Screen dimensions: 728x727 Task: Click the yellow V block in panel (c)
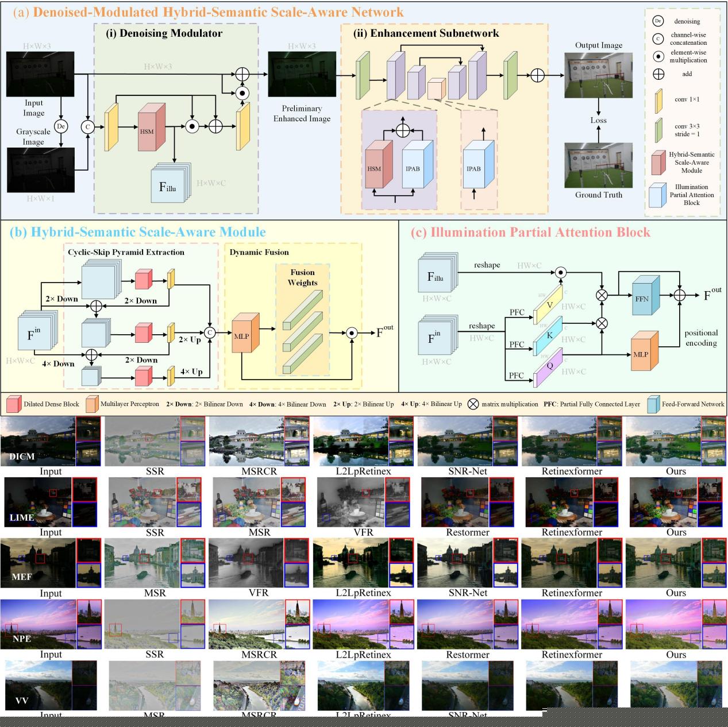point(548,306)
